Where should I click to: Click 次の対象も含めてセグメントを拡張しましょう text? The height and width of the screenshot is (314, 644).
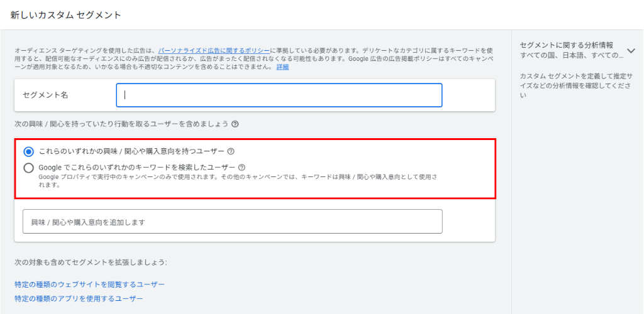click(x=91, y=263)
